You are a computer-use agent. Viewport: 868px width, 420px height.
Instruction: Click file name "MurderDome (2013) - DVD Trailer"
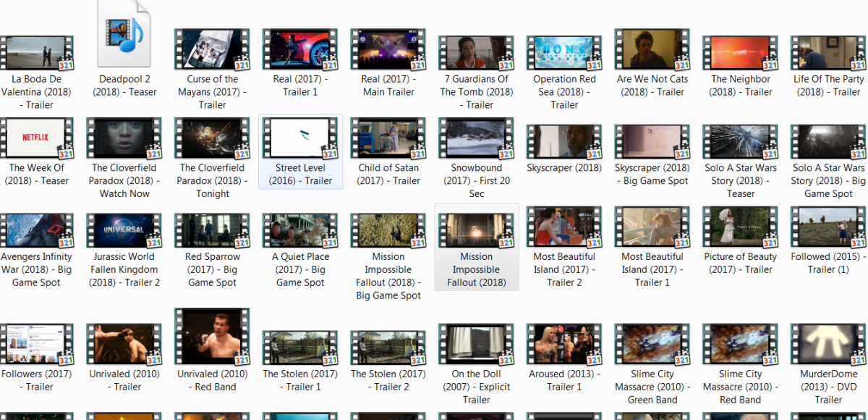(829, 387)
